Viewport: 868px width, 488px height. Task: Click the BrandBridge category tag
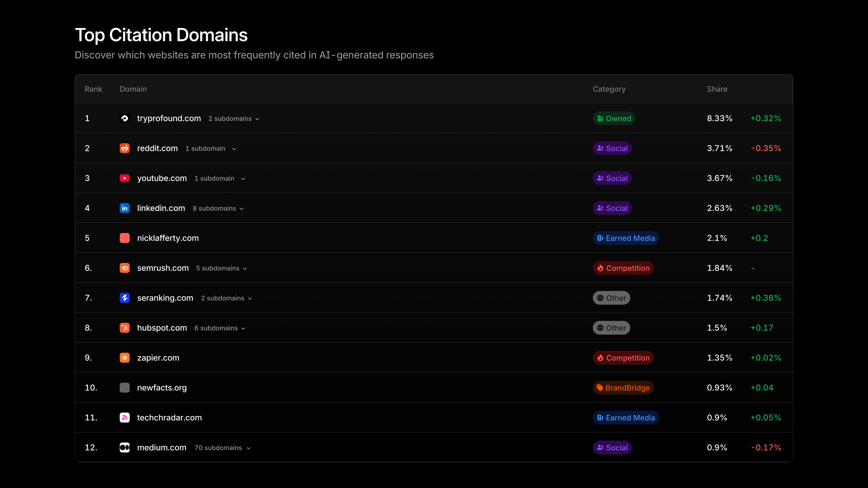[x=623, y=388]
